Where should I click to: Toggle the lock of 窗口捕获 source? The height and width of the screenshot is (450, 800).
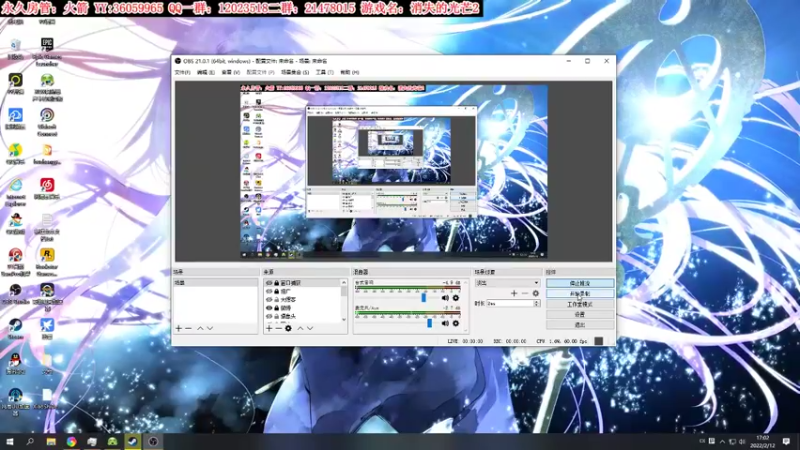click(x=277, y=283)
